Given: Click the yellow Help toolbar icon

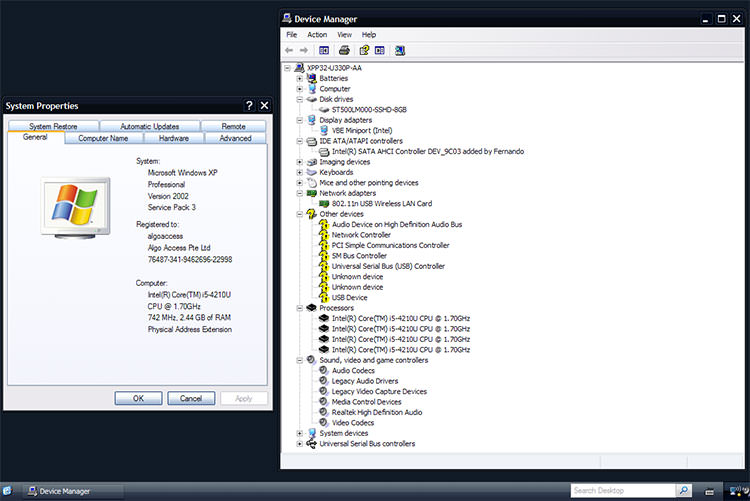Looking at the screenshot, I should click(x=365, y=50).
